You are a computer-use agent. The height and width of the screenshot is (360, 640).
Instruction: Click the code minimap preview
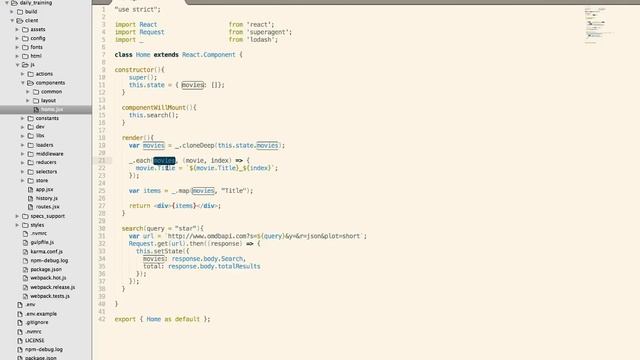point(598,25)
